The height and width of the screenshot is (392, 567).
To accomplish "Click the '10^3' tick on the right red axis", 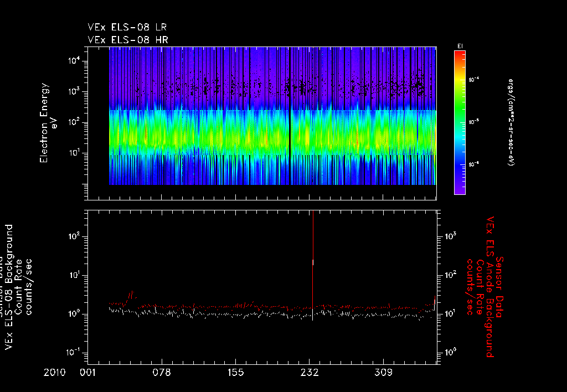I will point(451,236).
